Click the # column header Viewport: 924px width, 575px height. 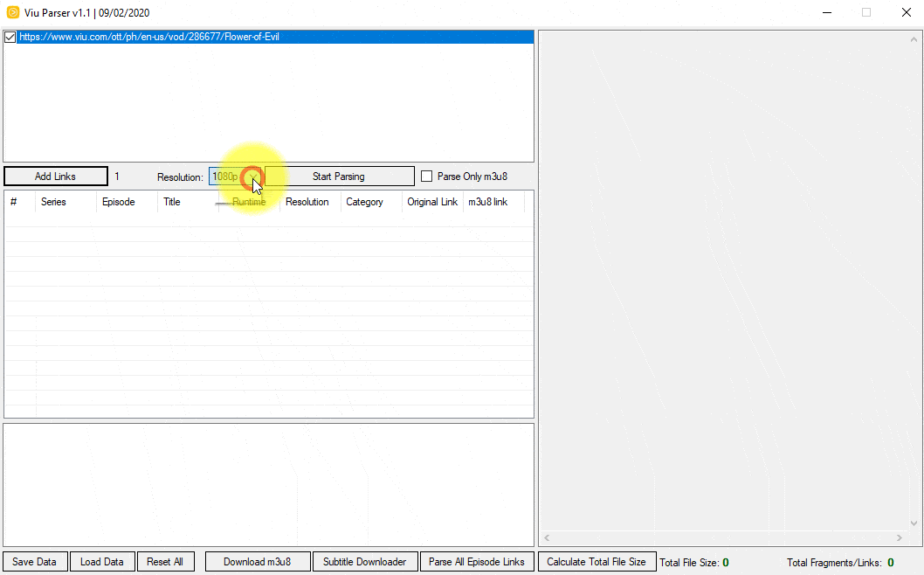click(x=19, y=202)
